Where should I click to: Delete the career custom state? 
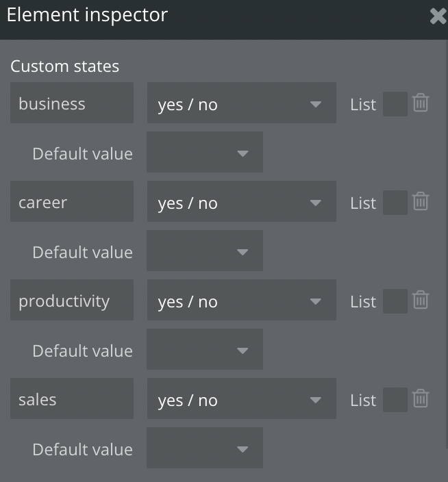click(421, 202)
